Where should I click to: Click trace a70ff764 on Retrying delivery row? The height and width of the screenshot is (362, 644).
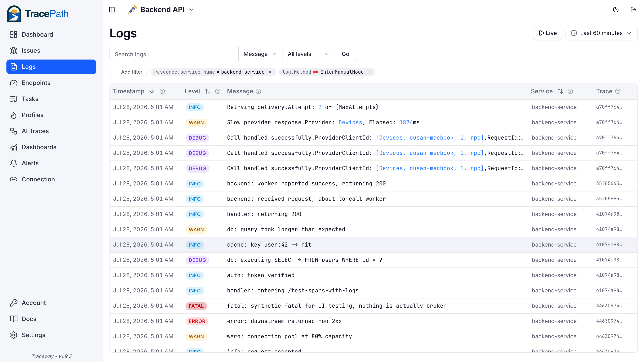609,107
